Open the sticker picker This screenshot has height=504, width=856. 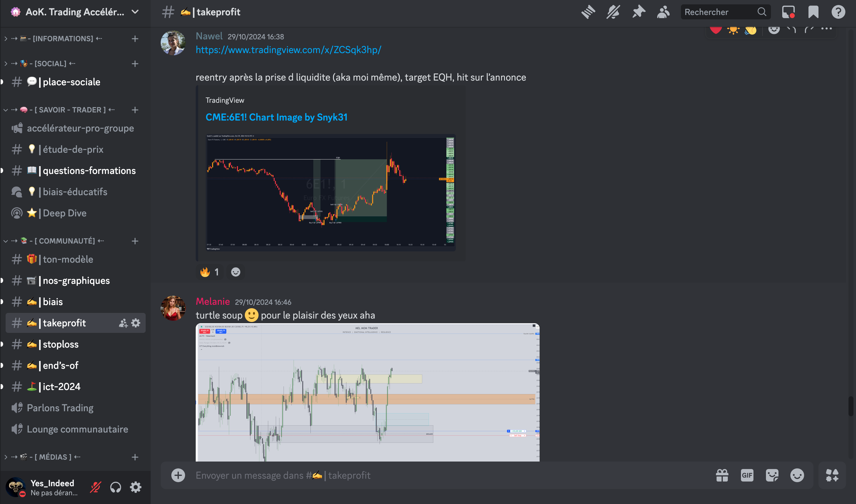tap(772, 475)
